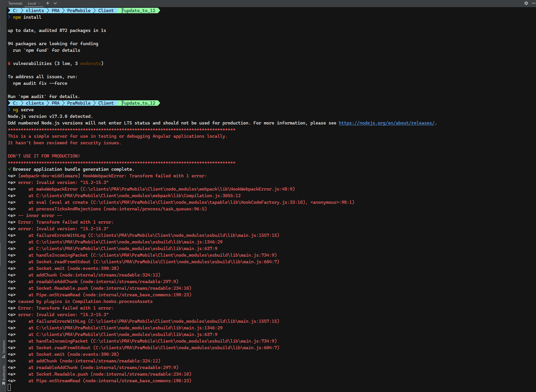Click 'It hasn't been reviewed for security issues.'
This screenshot has width=536, height=392.
coord(64,143)
